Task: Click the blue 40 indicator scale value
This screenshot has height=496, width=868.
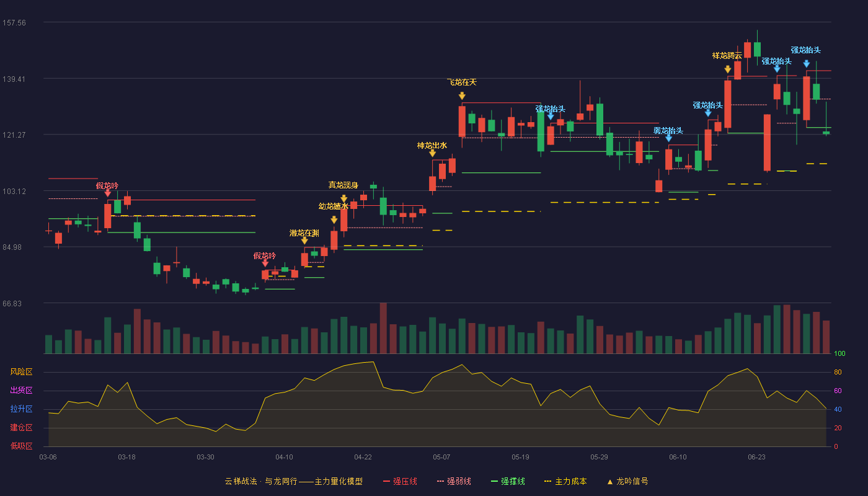Action: pyautogui.click(x=838, y=409)
